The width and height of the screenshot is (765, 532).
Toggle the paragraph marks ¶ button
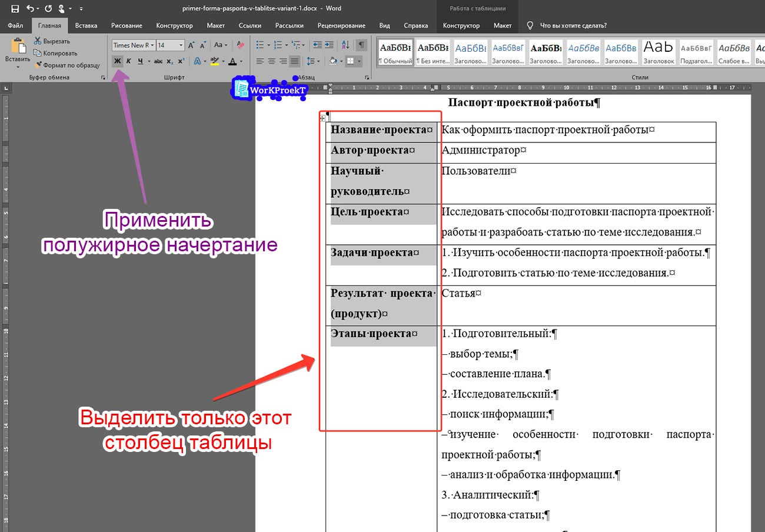361,45
